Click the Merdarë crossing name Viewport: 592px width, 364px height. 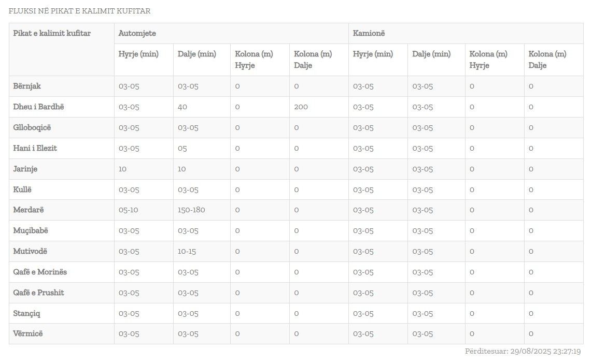pos(29,210)
